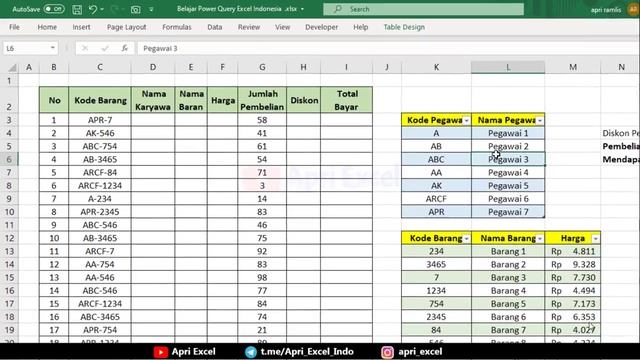640x360 pixels.
Task: Open the Nama Pegawai filter dropdown
Action: click(x=540, y=120)
